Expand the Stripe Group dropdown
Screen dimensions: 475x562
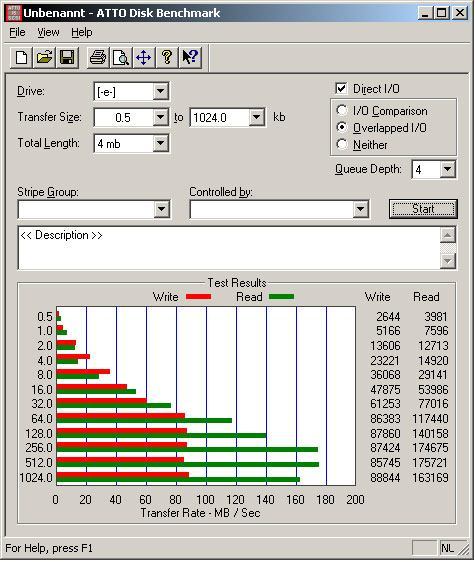click(162, 209)
